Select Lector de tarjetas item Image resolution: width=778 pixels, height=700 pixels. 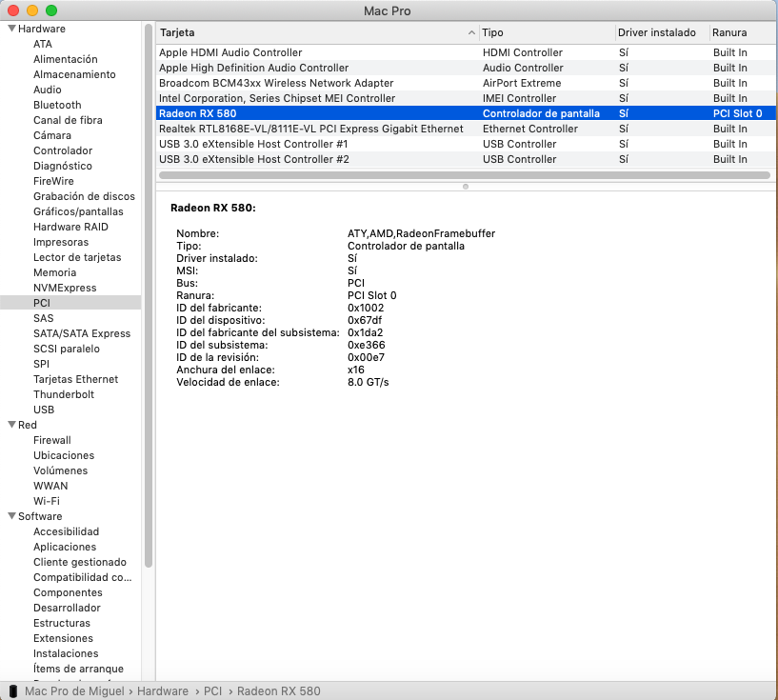click(77, 257)
